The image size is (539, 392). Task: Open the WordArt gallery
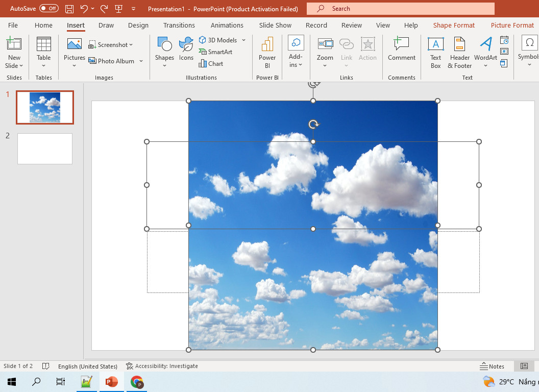coord(485,52)
